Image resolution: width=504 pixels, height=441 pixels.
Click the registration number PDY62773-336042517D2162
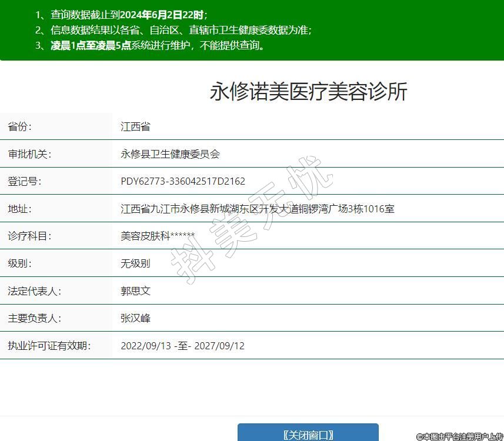tap(183, 181)
